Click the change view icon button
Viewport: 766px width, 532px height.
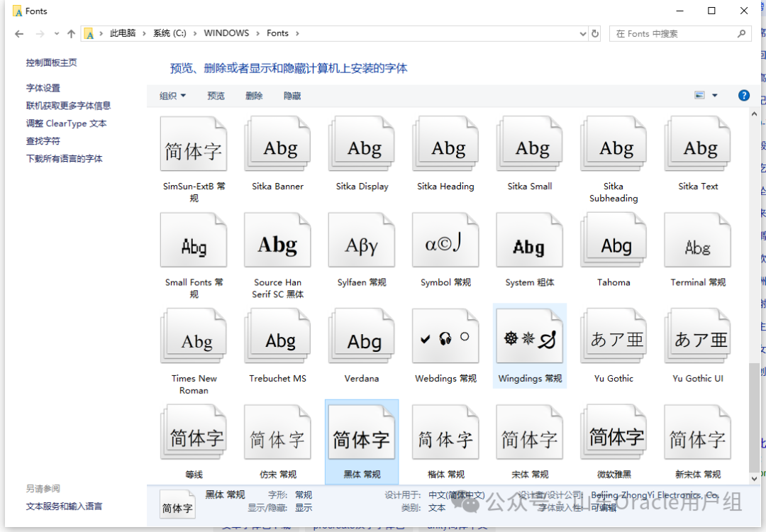(699, 95)
